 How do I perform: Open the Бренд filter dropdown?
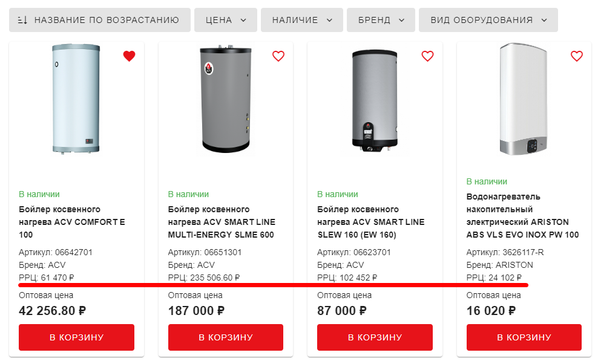pos(381,20)
